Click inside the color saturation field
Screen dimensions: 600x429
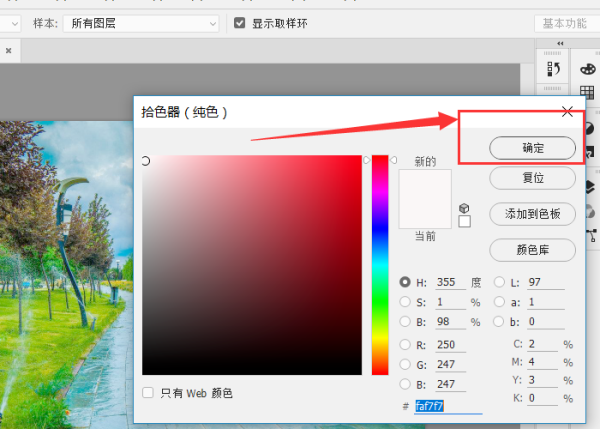point(252,265)
